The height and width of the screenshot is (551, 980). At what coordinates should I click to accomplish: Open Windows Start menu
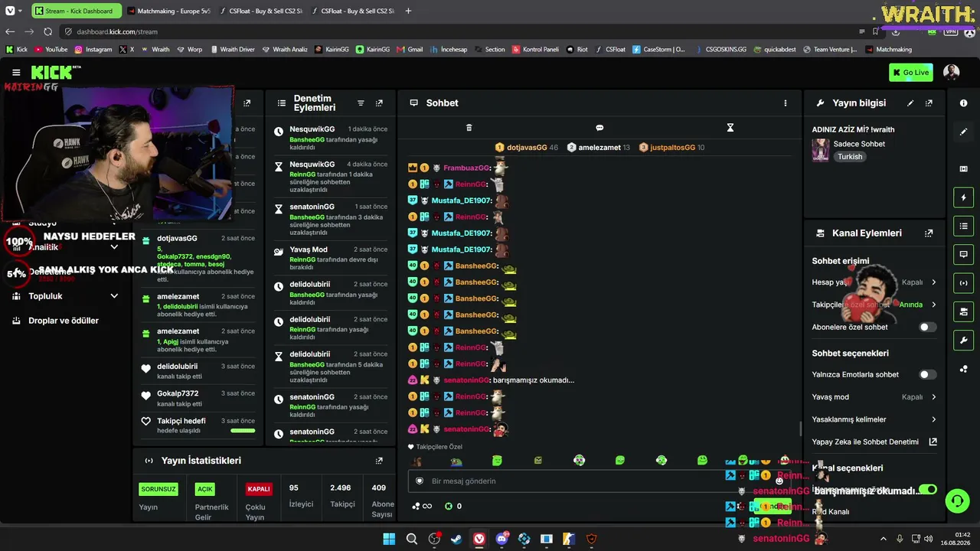tap(389, 539)
